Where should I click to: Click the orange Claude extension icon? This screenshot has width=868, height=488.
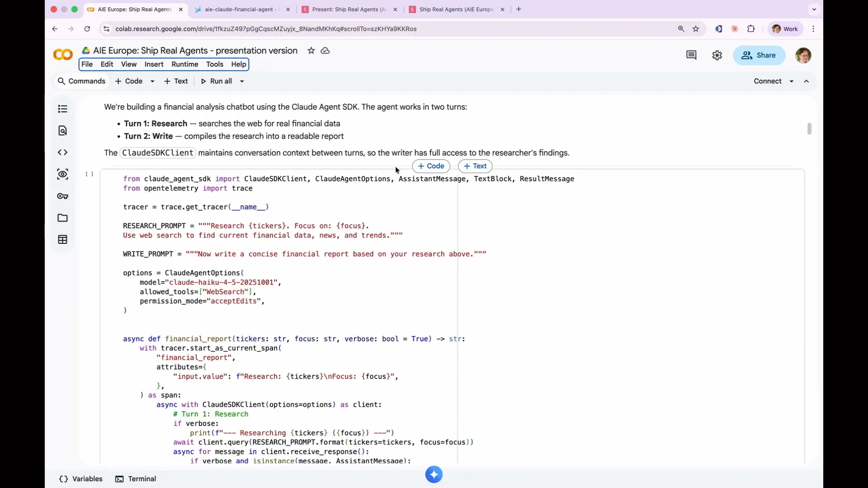735,29
